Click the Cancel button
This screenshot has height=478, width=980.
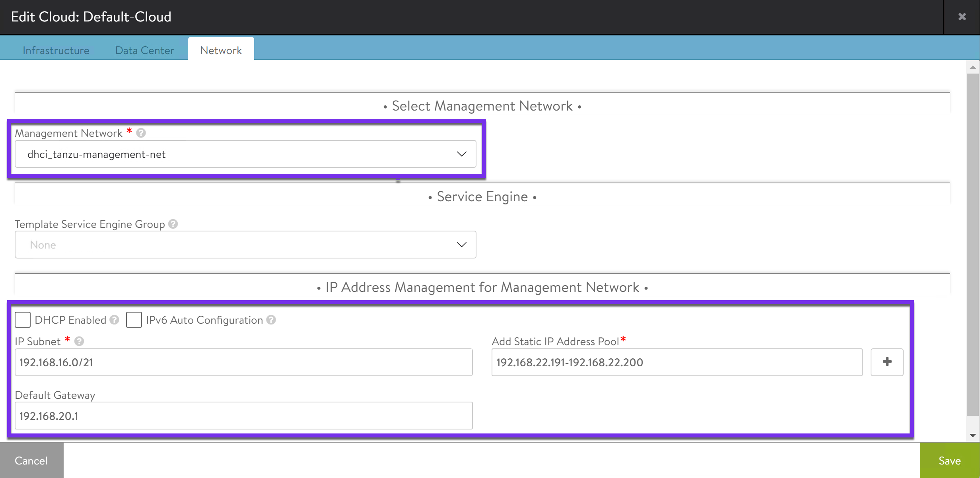click(31, 461)
